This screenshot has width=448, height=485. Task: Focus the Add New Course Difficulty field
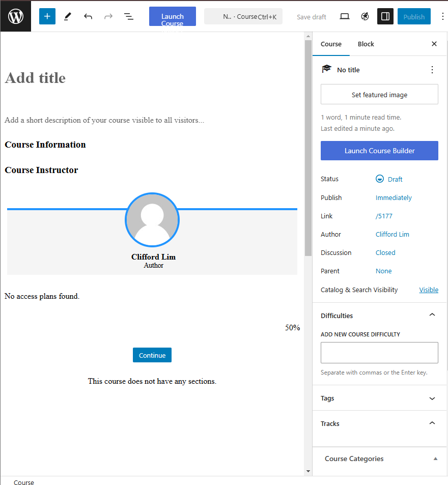click(379, 353)
